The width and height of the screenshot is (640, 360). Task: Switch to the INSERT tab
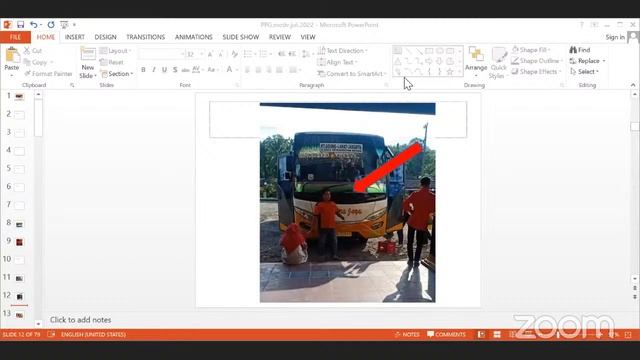[75, 37]
